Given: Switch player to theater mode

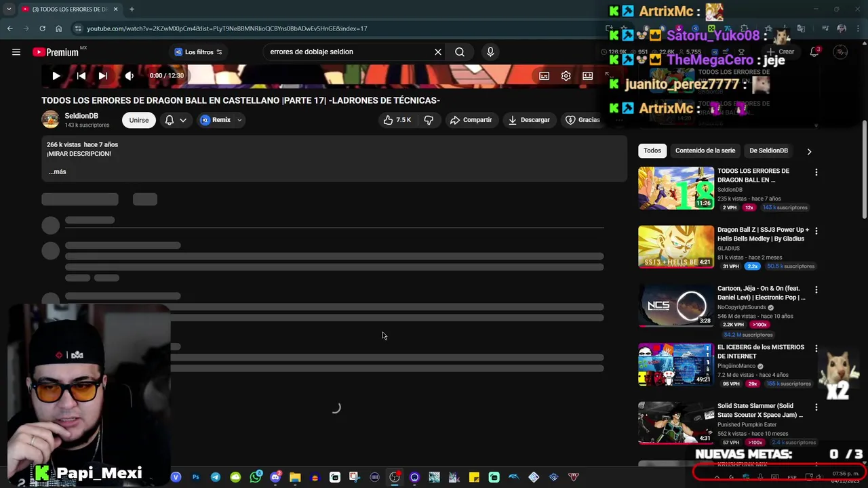Looking at the screenshot, I should click(588, 76).
